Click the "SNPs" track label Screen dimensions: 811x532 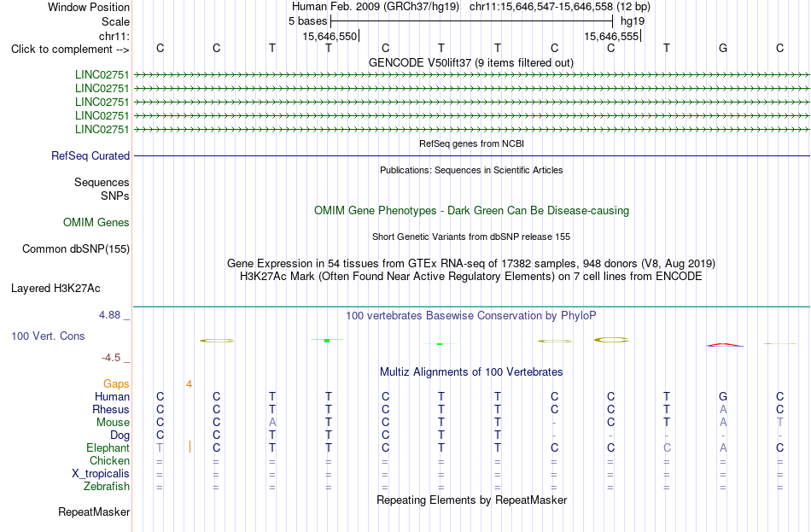point(115,196)
